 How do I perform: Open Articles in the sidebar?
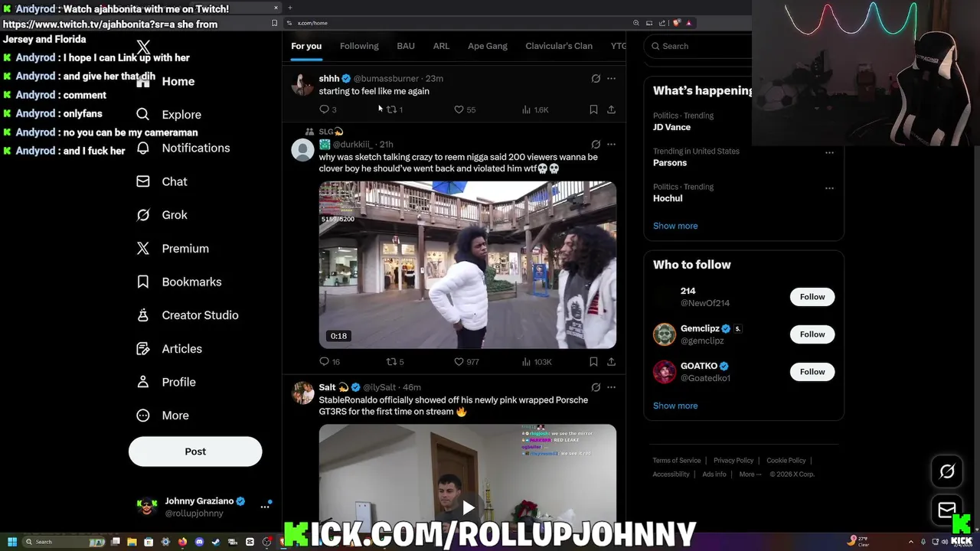(x=168, y=349)
